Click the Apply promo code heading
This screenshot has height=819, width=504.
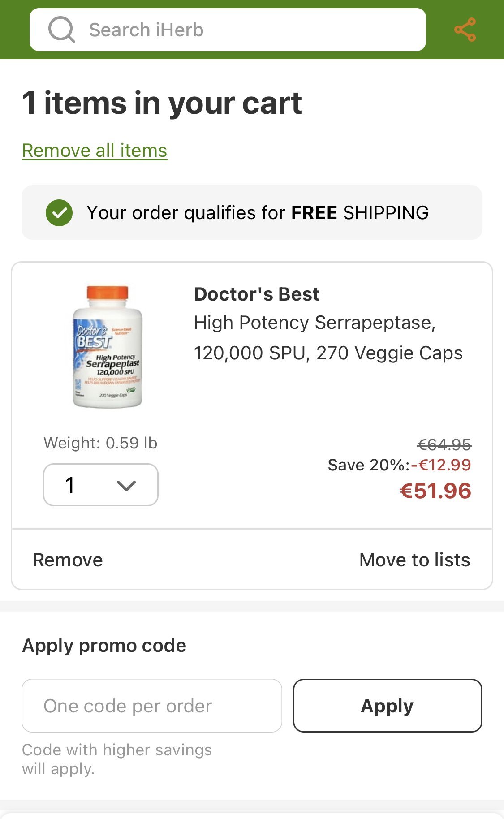[104, 646]
